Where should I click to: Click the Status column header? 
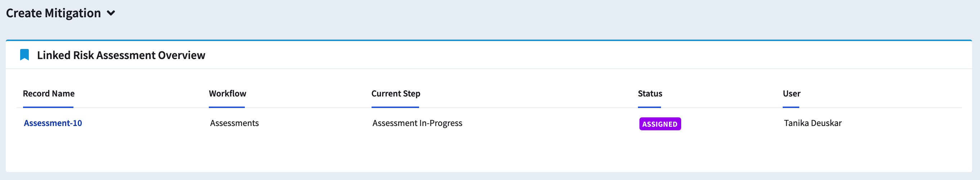[x=650, y=94]
